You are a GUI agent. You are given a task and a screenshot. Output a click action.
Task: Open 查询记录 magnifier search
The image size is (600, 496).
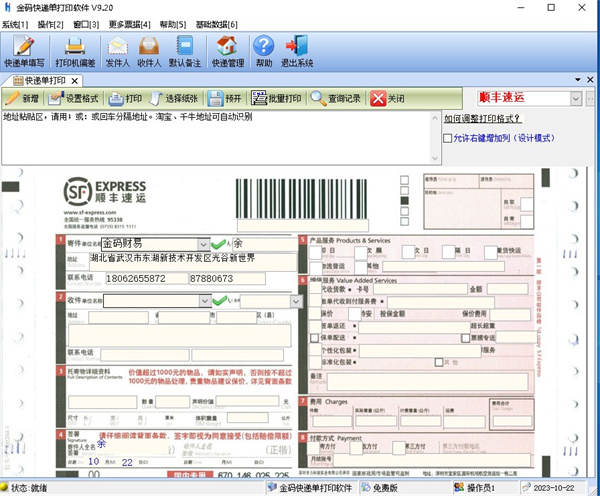coord(336,99)
